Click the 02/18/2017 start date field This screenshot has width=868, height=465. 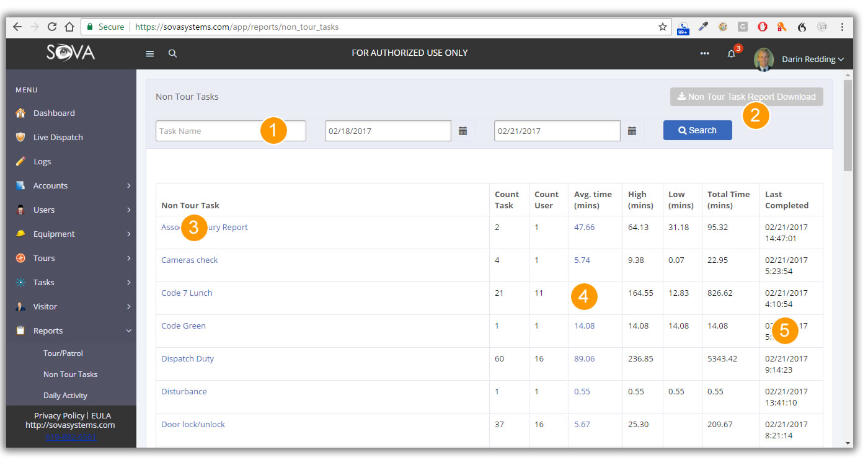pos(388,131)
